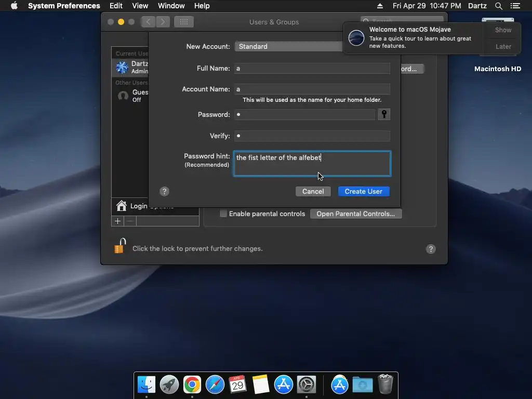Open Calendar icon showing 29
Screen dimensions: 532x399
tap(237, 385)
